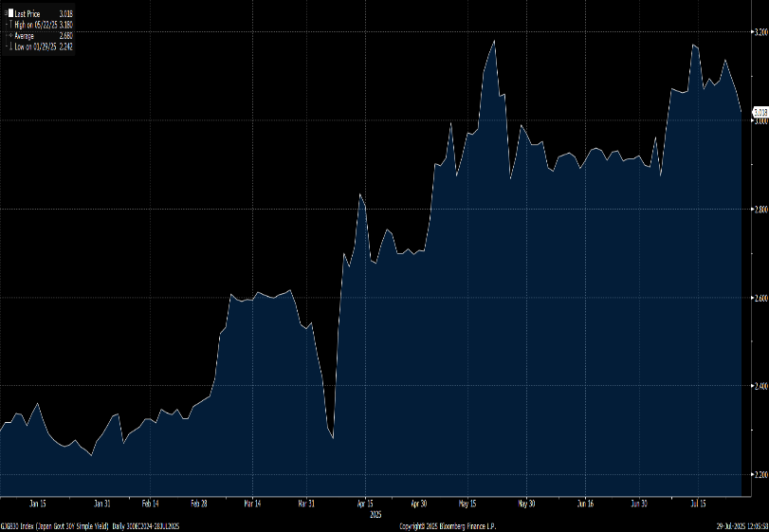The width and height of the screenshot is (769, 532).
Task: Click the Apr 15 date label
Action: pyautogui.click(x=365, y=504)
